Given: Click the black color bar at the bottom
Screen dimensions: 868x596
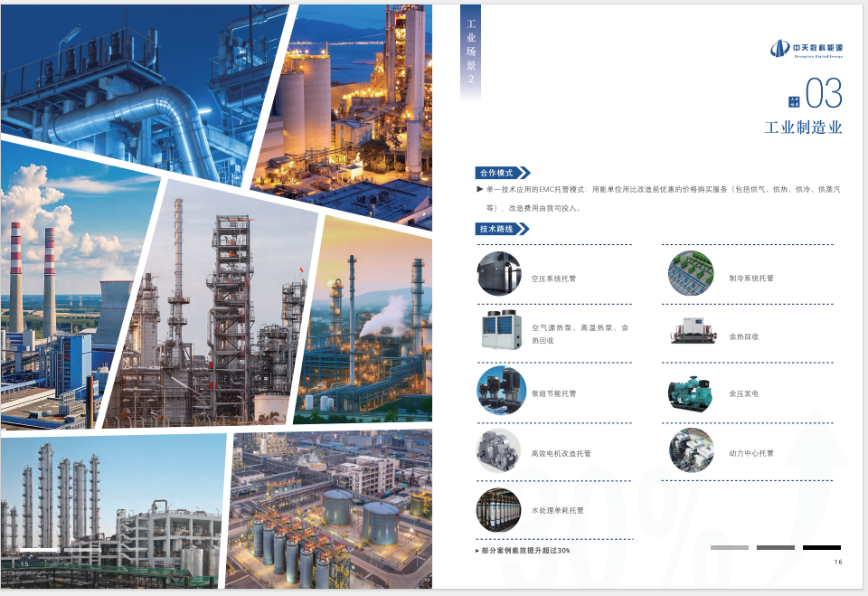Looking at the screenshot, I should 821,547.
